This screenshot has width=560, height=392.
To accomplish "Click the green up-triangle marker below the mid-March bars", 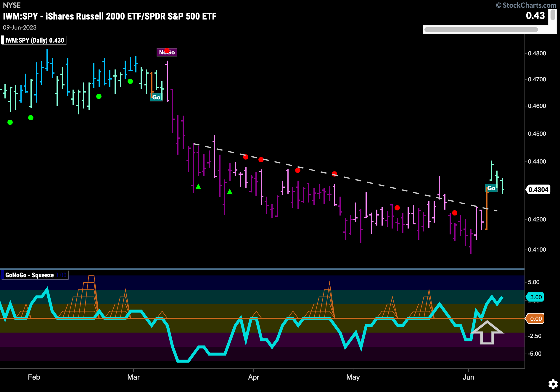I will [198, 187].
